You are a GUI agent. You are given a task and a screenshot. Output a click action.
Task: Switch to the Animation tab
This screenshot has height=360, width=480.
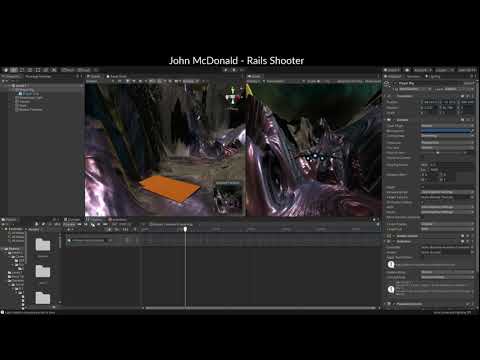(x=117, y=220)
